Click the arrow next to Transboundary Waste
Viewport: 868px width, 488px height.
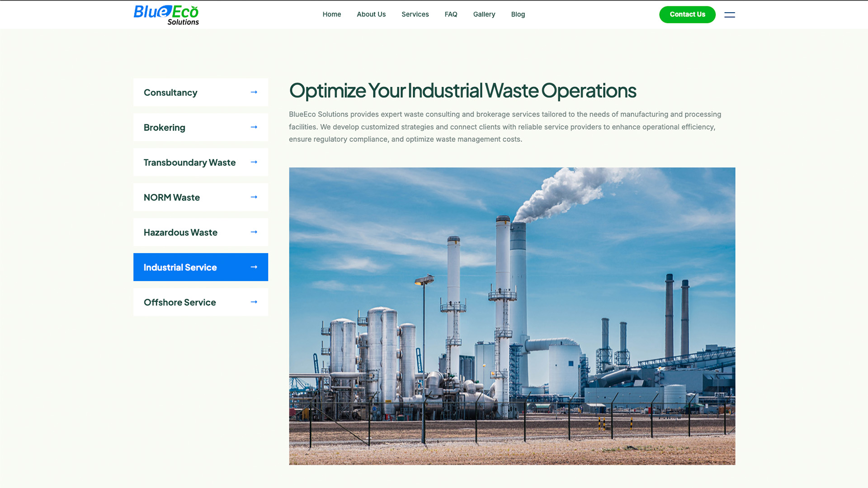254,162
